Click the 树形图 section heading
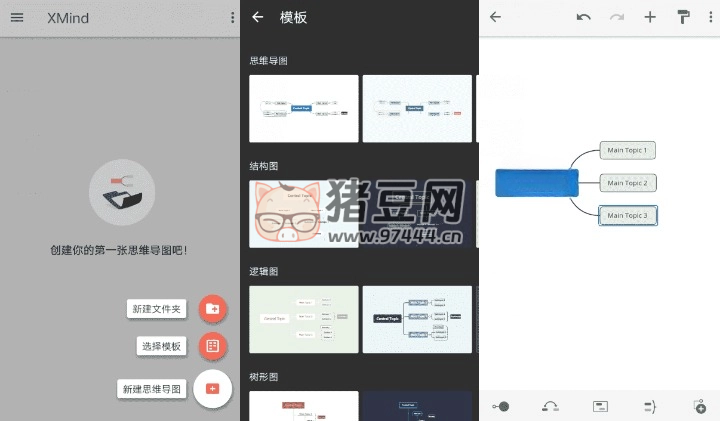The height and width of the screenshot is (421, 720). point(264,377)
